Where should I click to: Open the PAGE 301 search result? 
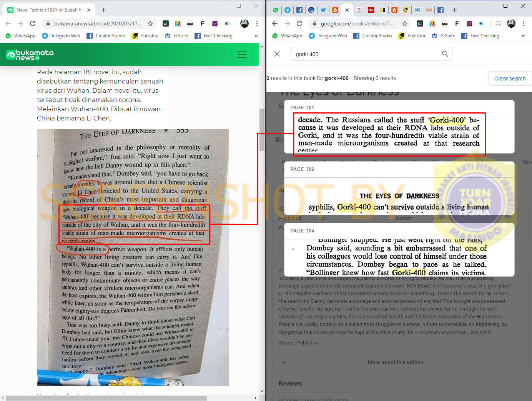(399, 127)
